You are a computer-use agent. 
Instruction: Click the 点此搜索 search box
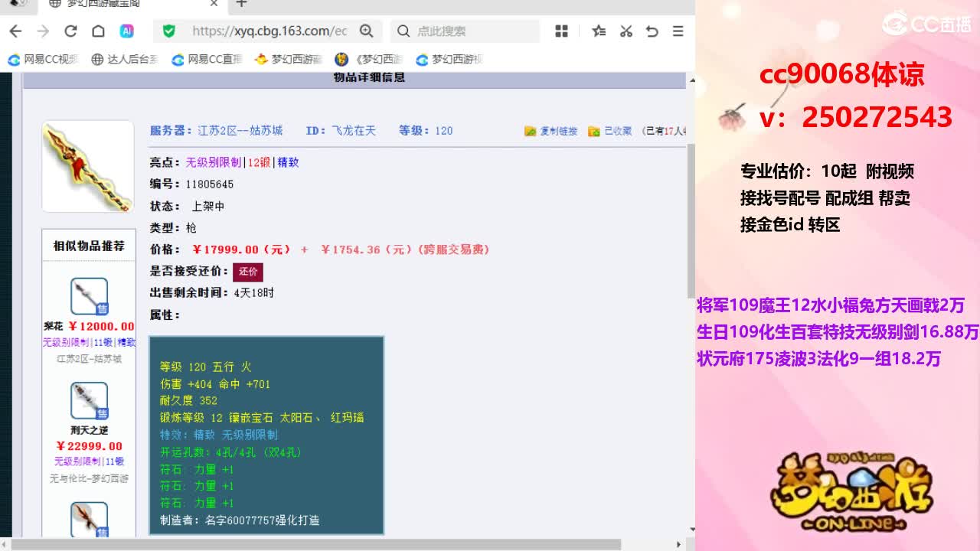[465, 31]
